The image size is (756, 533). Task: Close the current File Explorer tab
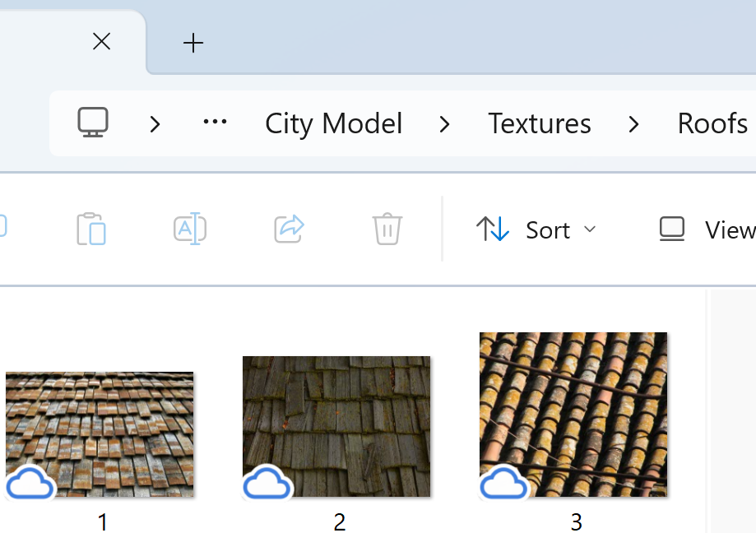(101, 41)
